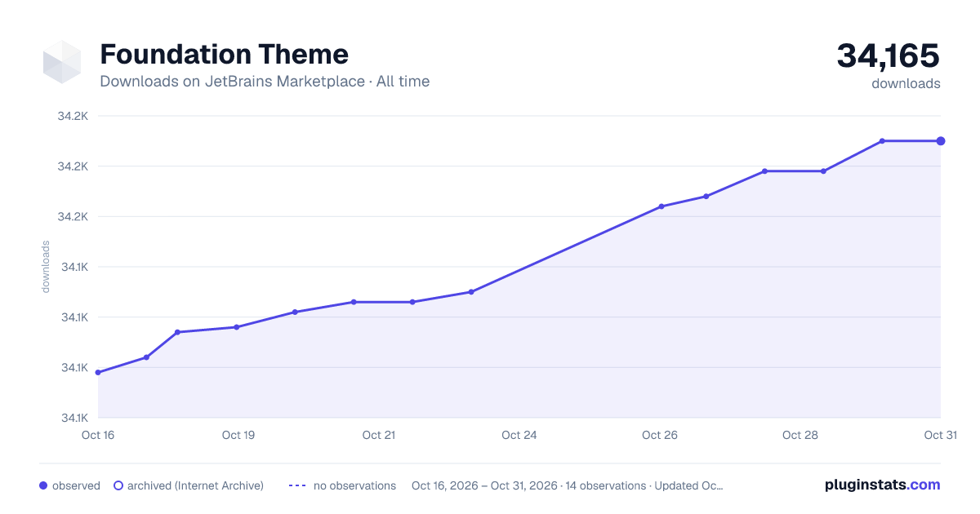Click the filled 'observed' legend dot
This screenshot has height=514, width=980.
click(43, 485)
